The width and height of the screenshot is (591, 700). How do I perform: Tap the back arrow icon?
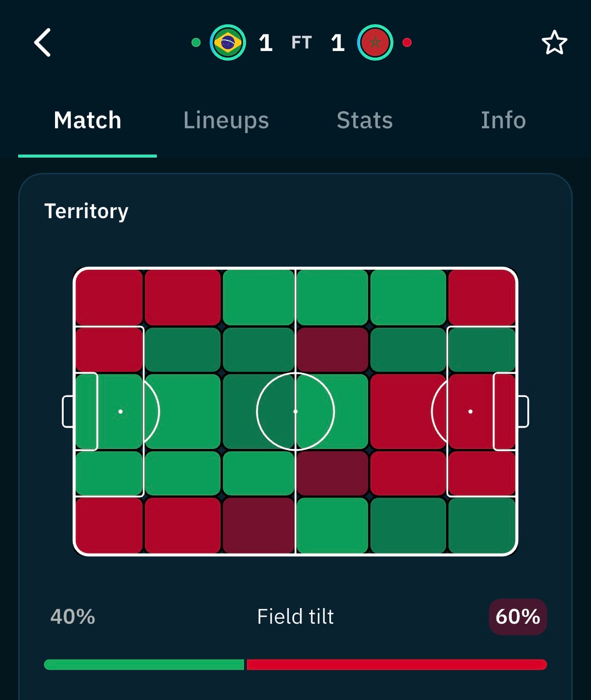(42, 42)
